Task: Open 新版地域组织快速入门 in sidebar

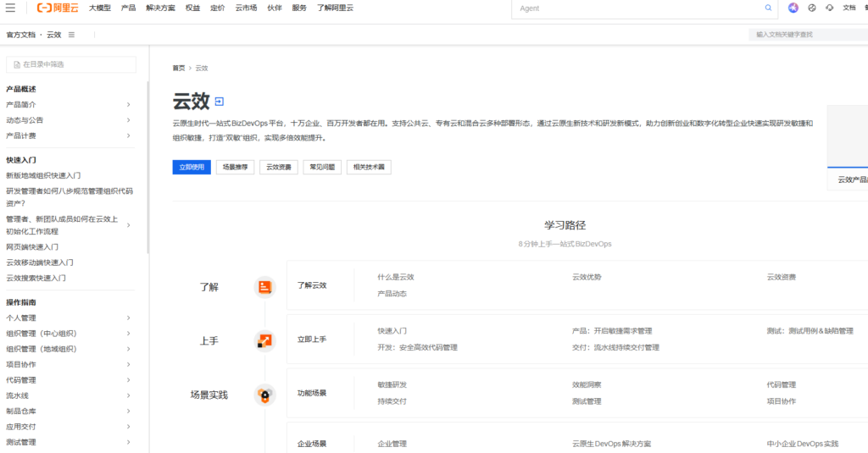Action: 43,175
